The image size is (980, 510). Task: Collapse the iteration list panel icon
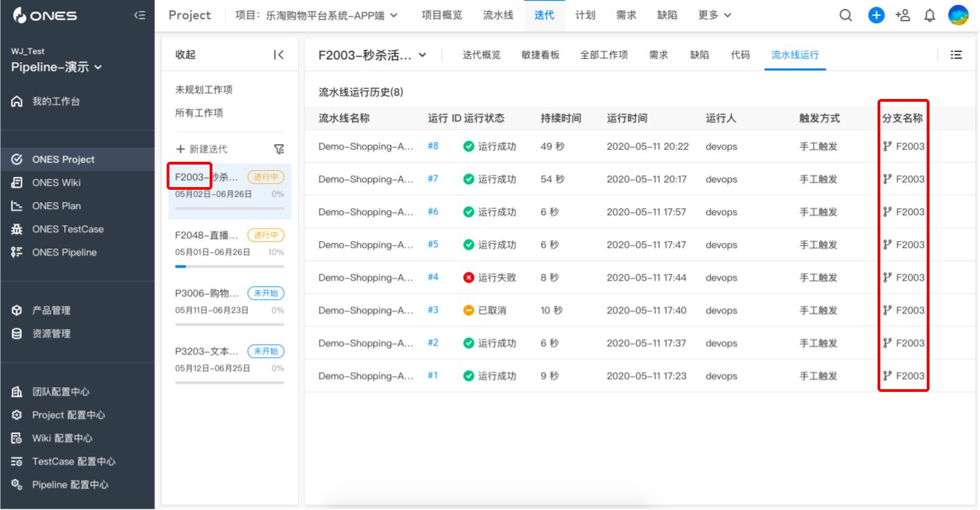coord(279,55)
